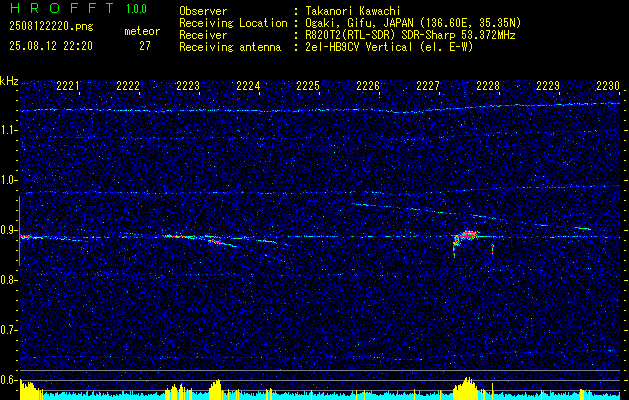Click the 2221 time marker
Screen dimensions: 629x400
pyautogui.click(x=68, y=86)
